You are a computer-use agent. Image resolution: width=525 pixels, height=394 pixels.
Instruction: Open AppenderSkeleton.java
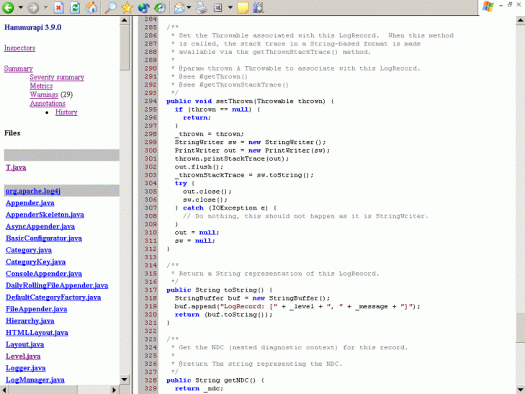click(45, 215)
